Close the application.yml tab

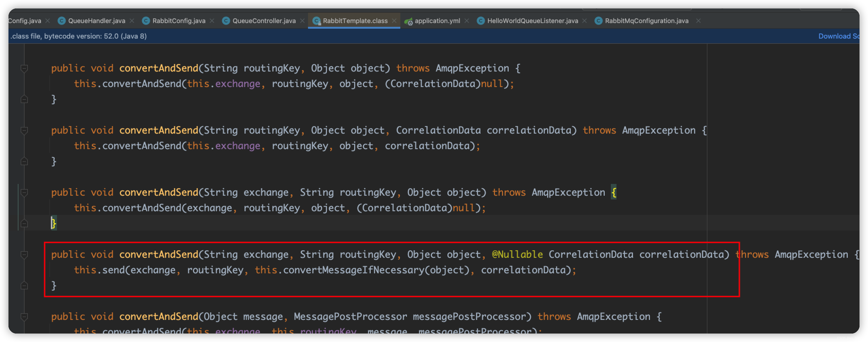click(x=467, y=21)
